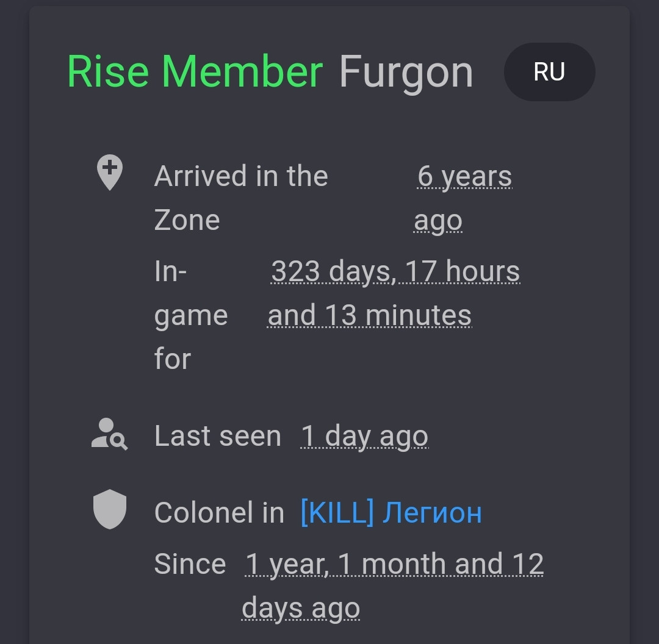Viewport: 659px width, 644px height.
Task: Click the 'Colonel in' rank label
Action: pyautogui.click(x=220, y=513)
